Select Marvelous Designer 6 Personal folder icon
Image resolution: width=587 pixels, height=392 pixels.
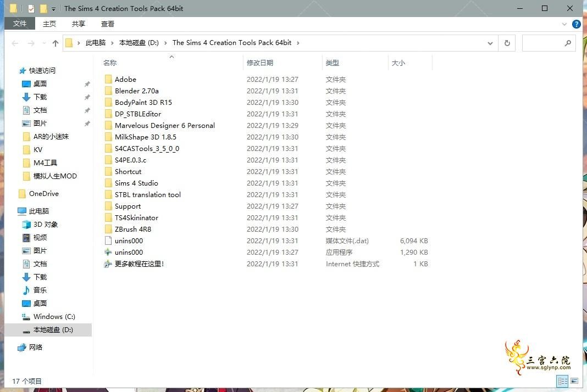[108, 125]
